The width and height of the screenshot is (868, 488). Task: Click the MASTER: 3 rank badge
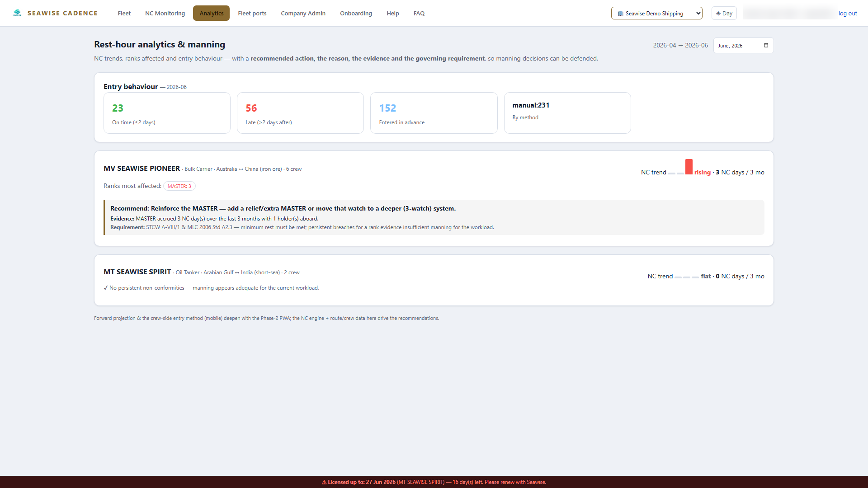179,186
